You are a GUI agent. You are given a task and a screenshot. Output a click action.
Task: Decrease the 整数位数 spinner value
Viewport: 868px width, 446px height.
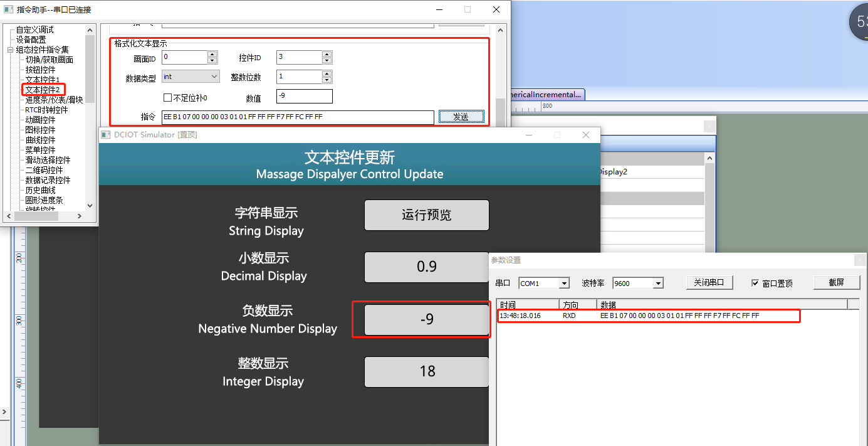327,80
